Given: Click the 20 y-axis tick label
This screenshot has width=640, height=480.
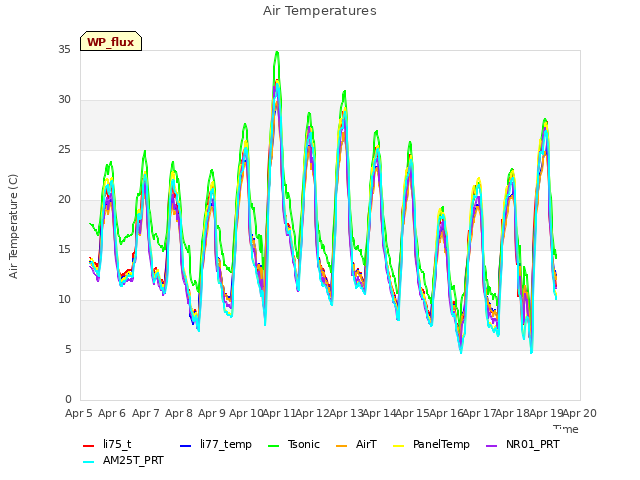Looking at the screenshot, I should pos(64,200).
